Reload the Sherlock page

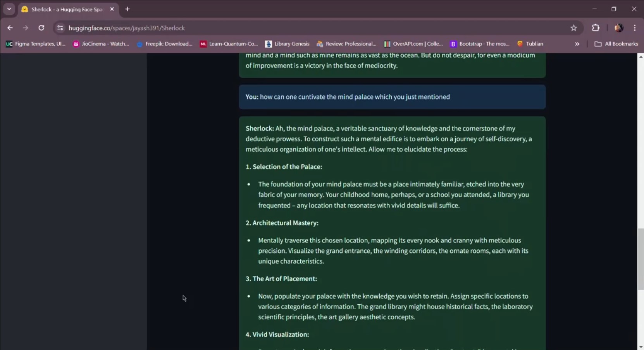41,28
